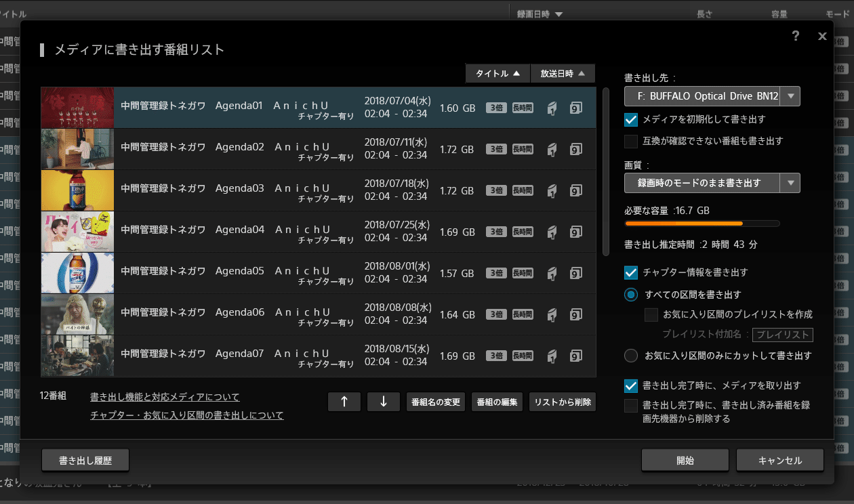
Task: Open the 書き出し先 drive dropdown
Action: coord(790,96)
